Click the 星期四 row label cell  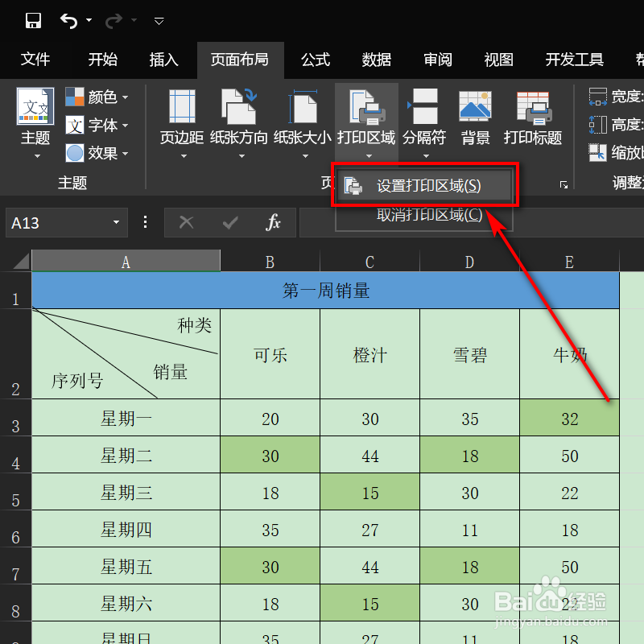(x=126, y=529)
